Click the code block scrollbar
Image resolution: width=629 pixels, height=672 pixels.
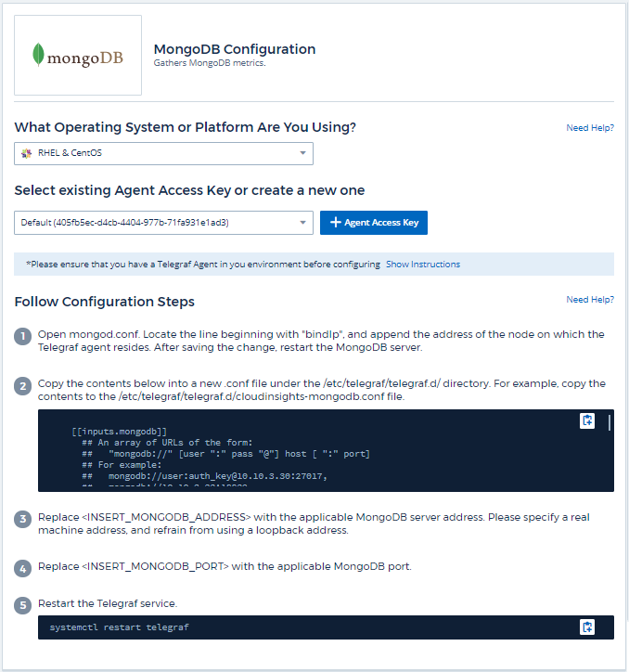click(x=610, y=423)
